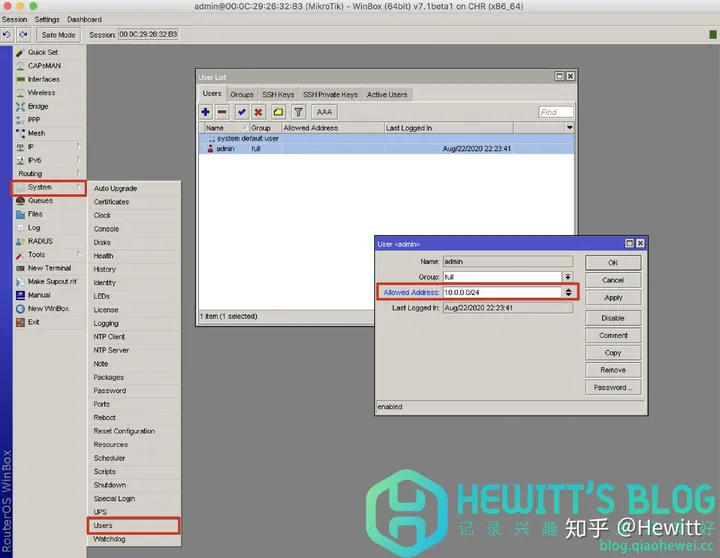Select NTP Client from System menu
720x558 pixels.
tap(134, 337)
